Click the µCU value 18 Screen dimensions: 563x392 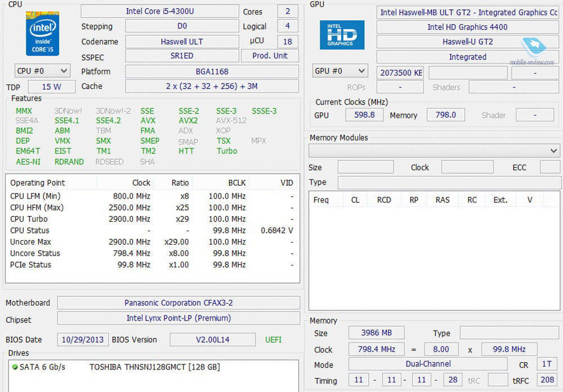coord(288,42)
